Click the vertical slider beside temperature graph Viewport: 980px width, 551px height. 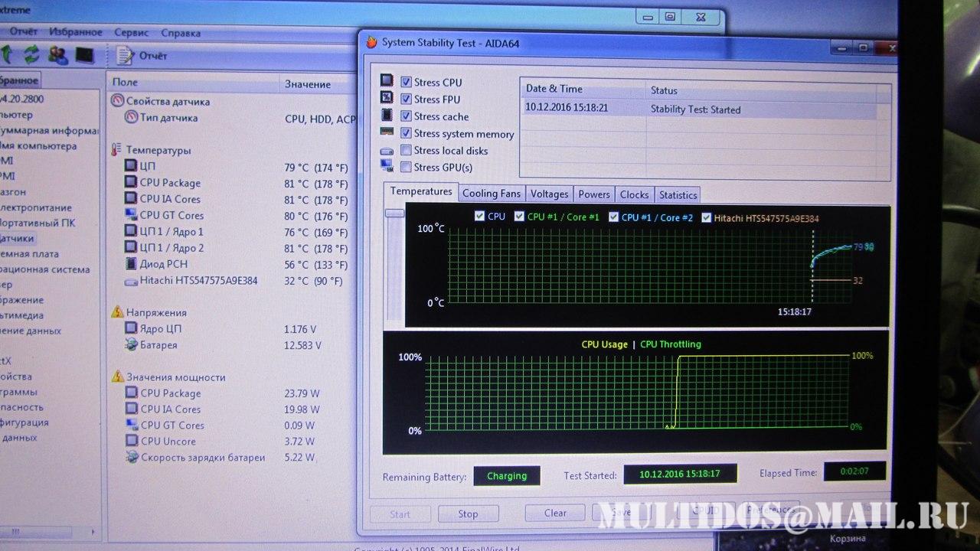(x=394, y=214)
